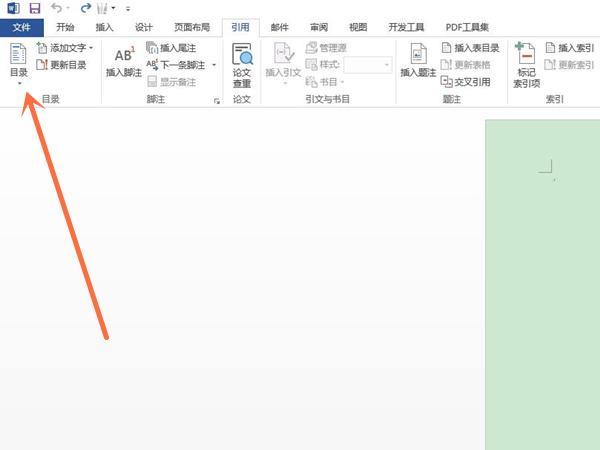Open the footnote group dialog launcher
Viewport: 600px width, 450px height.
tap(217, 101)
